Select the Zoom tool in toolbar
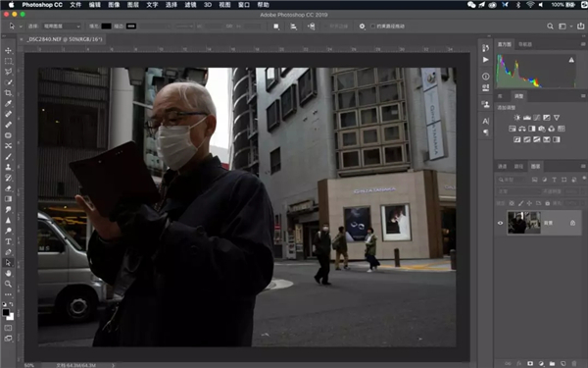Screen dimensions: 588x368 (x=8, y=284)
